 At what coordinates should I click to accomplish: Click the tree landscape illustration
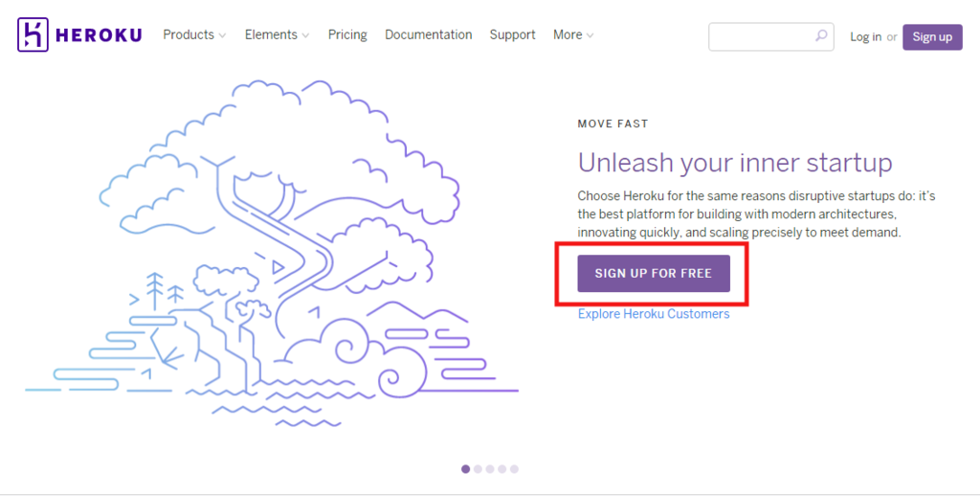(272, 254)
